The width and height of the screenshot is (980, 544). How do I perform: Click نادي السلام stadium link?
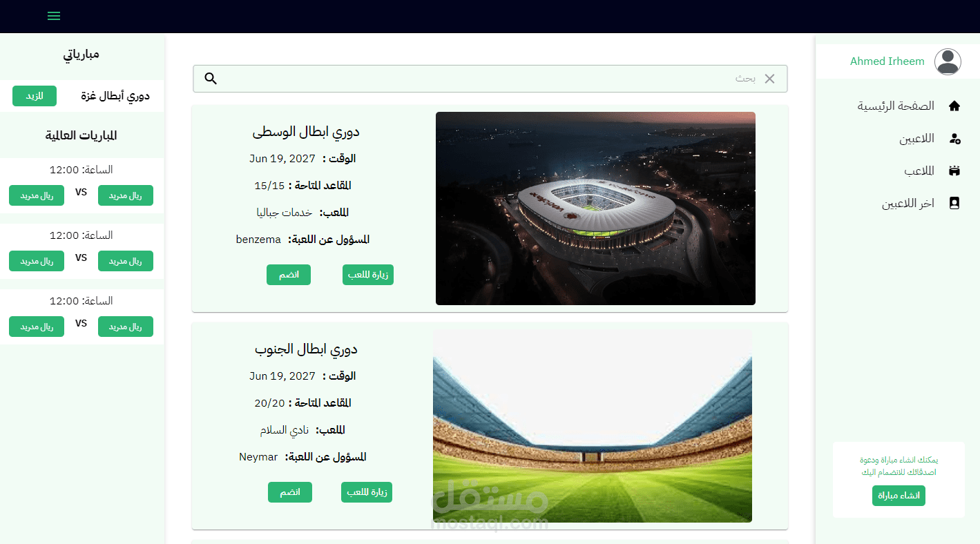coord(284,430)
